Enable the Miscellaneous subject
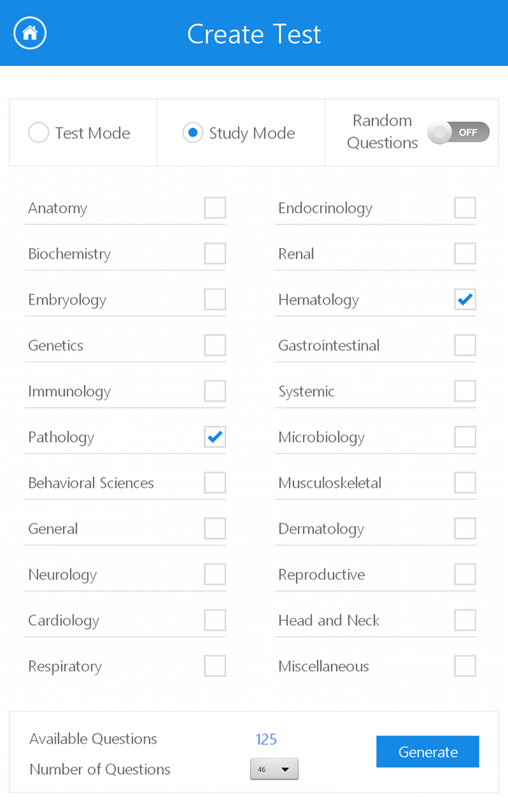Screen dimensions: 508x812 coord(465,666)
